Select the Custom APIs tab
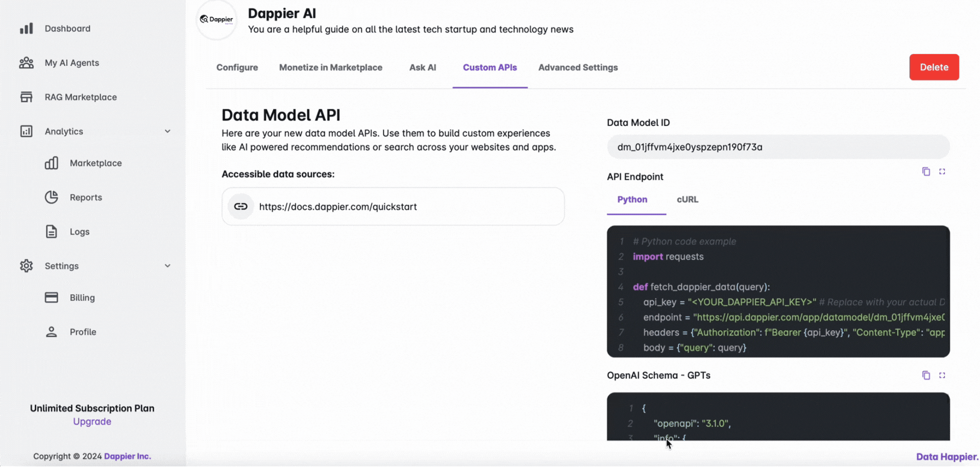Viewport: 980px width, 467px height. coord(490,67)
